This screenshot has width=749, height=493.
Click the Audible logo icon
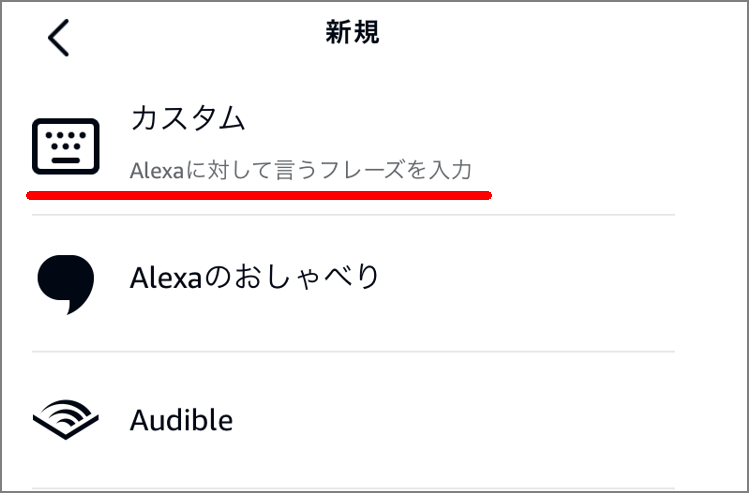tap(66, 420)
